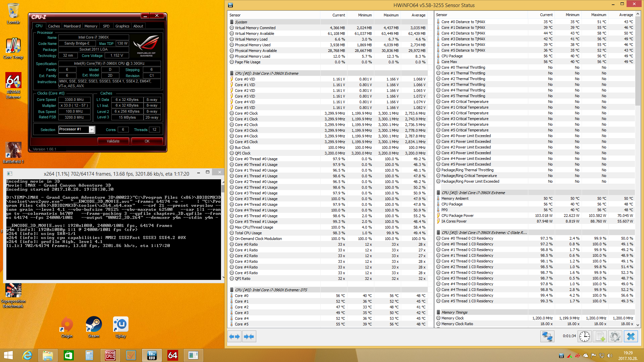Open HWiNFO sensor settings gear

click(615, 337)
